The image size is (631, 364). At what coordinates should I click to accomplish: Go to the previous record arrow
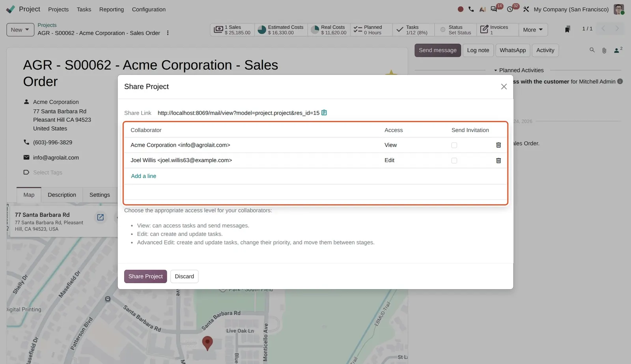[603, 28]
